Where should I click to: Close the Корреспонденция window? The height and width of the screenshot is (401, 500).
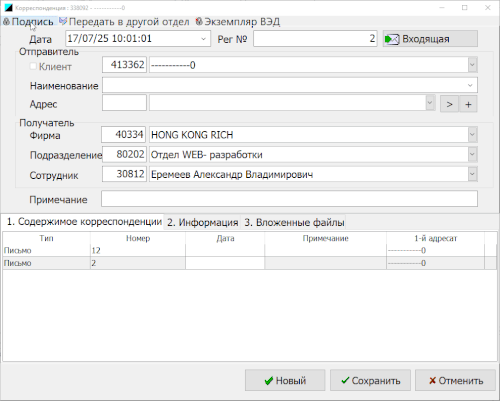(x=487, y=8)
